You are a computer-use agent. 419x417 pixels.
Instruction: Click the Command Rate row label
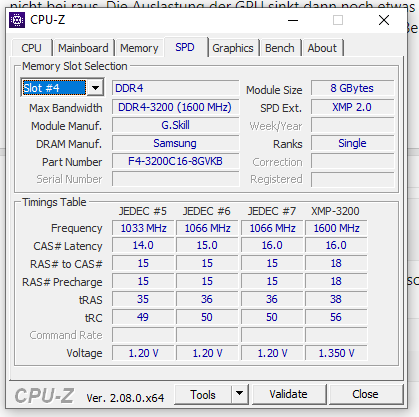tap(66, 335)
